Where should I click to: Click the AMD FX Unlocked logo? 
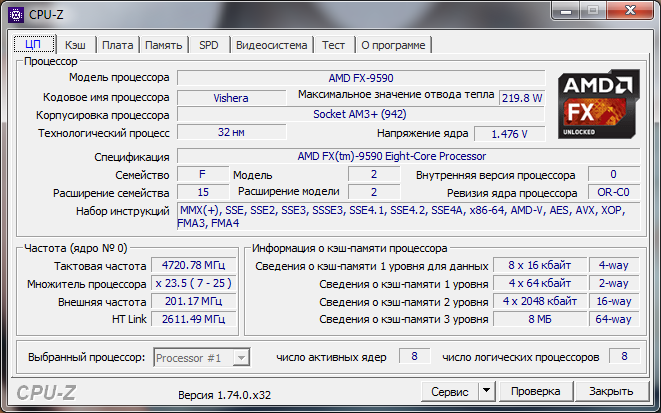point(599,104)
